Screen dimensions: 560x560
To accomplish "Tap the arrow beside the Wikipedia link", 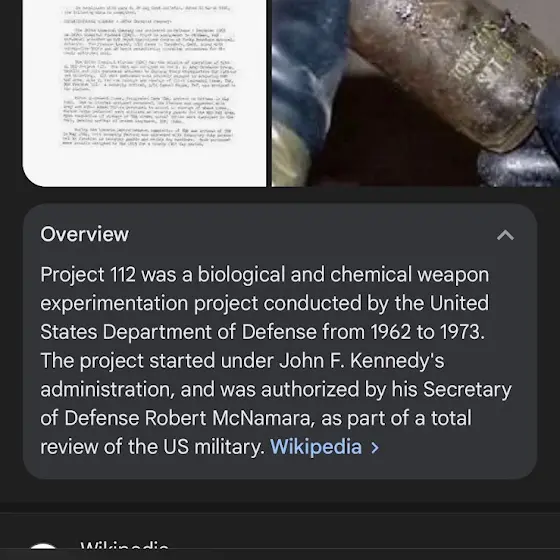I will tap(375, 448).
